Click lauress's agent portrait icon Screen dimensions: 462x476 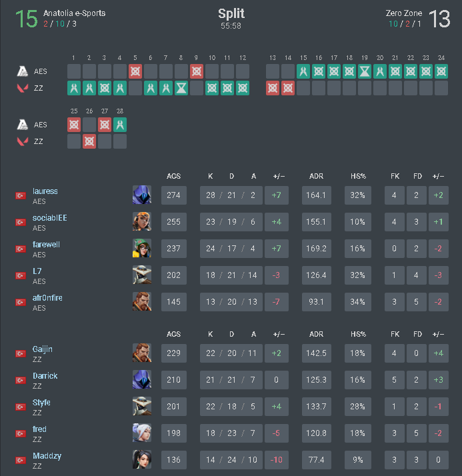point(141,195)
